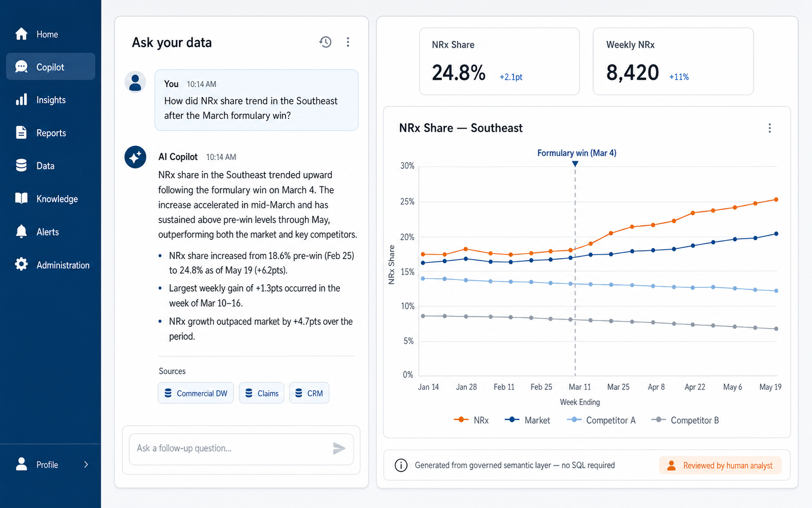Click the Knowledge book icon

pos(22,198)
